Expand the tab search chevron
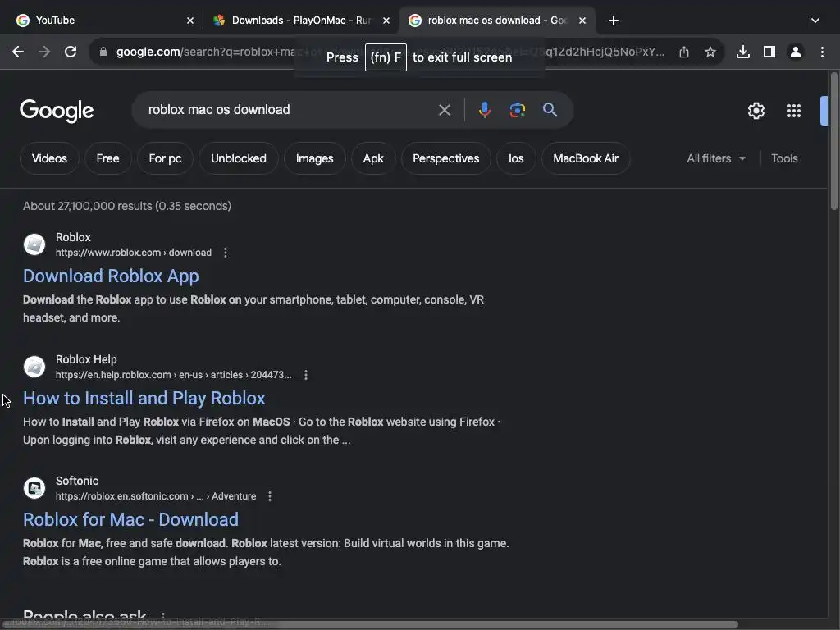 815,21
